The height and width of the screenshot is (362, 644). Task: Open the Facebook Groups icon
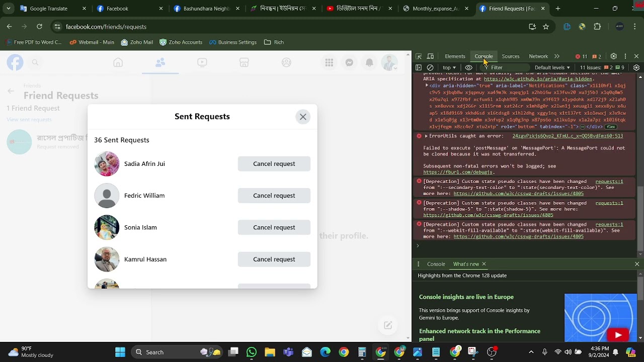(x=286, y=62)
